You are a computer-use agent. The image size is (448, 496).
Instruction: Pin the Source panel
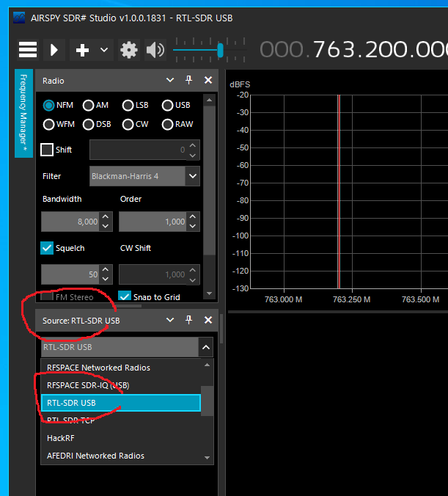pos(189,320)
